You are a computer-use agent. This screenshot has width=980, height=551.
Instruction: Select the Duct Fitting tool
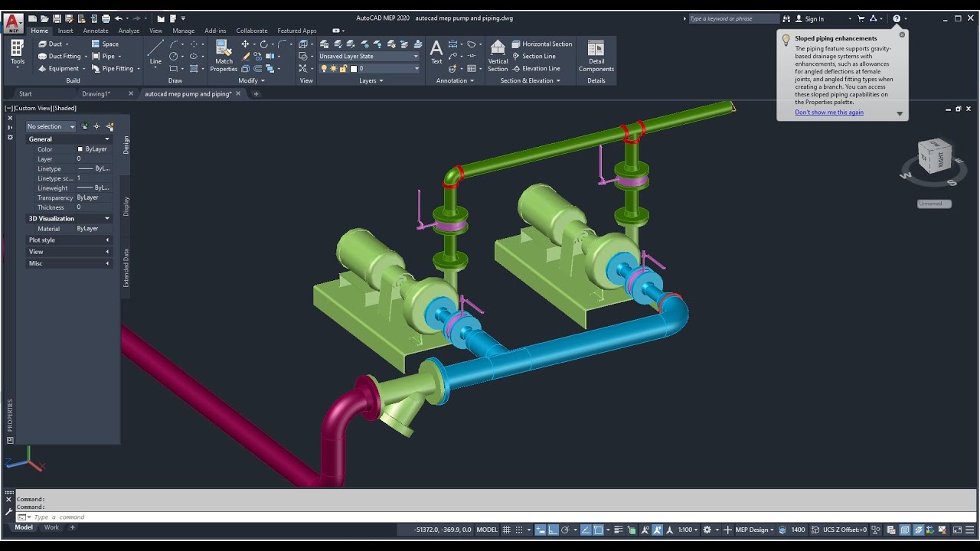(x=62, y=56)
